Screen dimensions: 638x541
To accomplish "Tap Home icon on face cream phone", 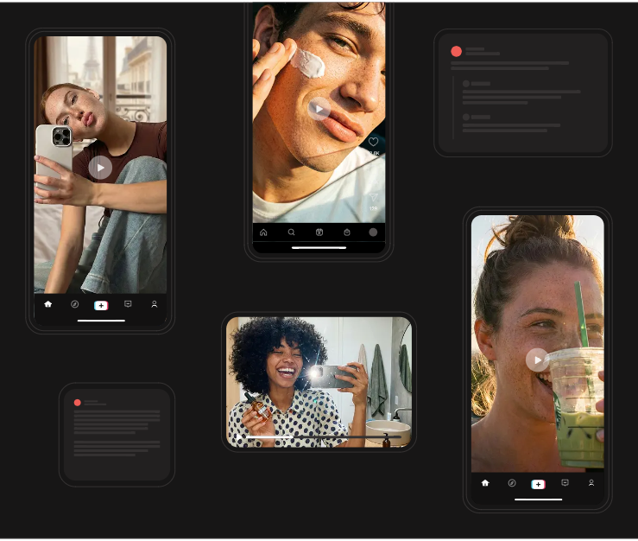I will [x=264, y=232].
